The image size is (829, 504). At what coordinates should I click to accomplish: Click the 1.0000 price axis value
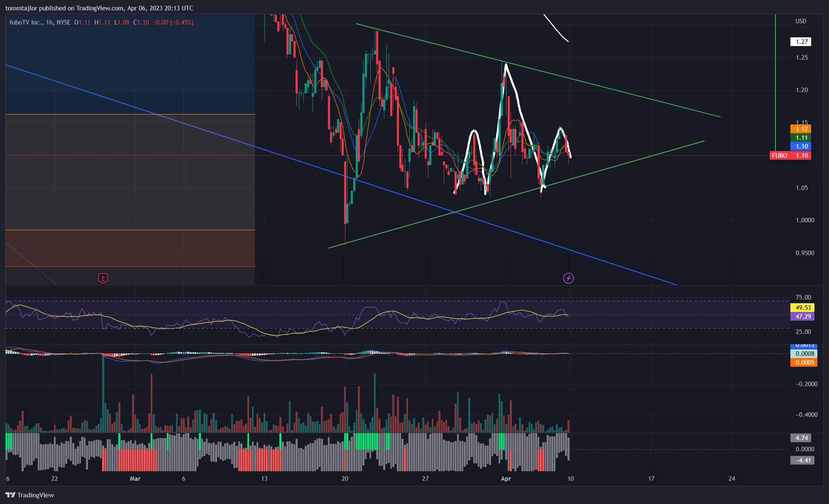click(x=805, y=220)
